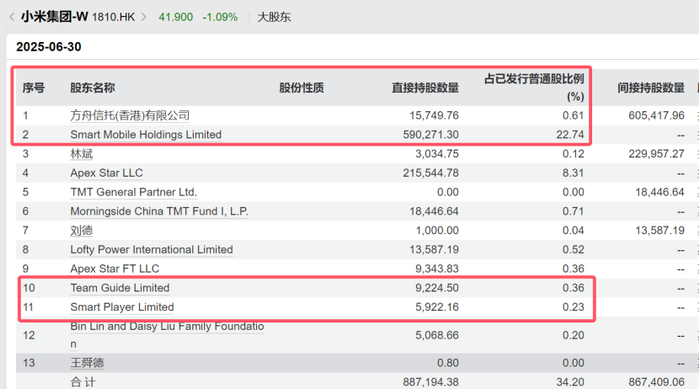The width and height of the screenshot is (700, 389).
Task: Click the 41.900 price value
Action: coord(176,17)
